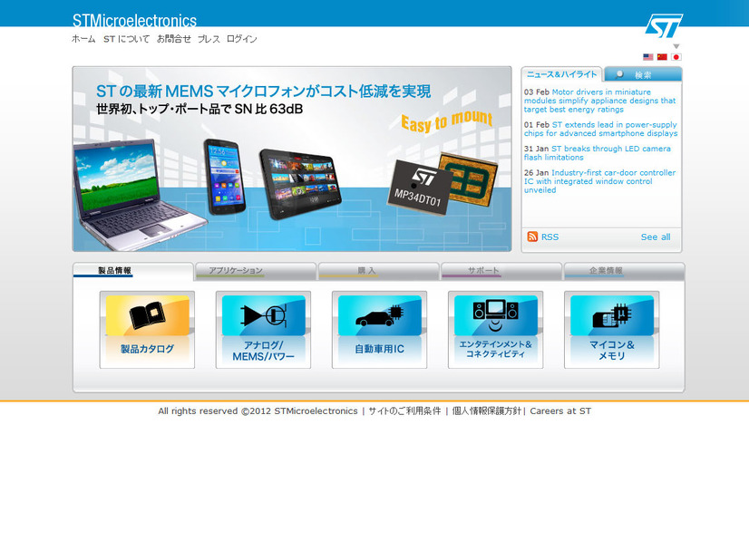Switch language via the US flag icon
The image size is (749, 560).
coord(647,57)
